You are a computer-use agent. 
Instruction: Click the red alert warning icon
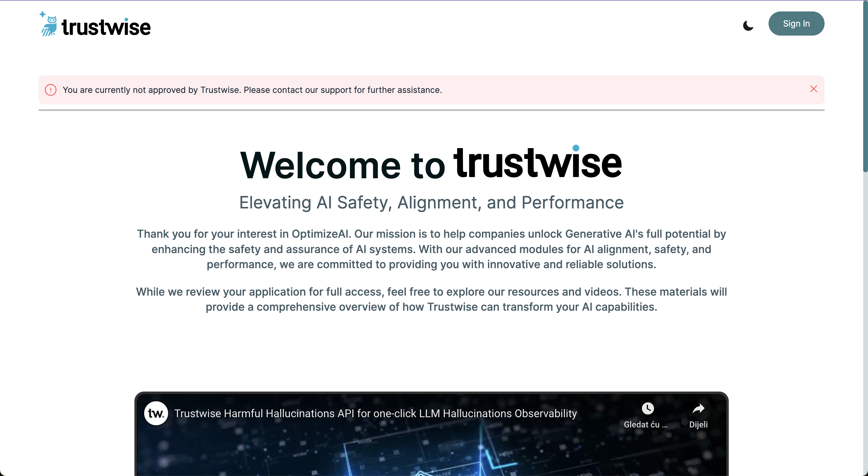click(x=51, y=90)
